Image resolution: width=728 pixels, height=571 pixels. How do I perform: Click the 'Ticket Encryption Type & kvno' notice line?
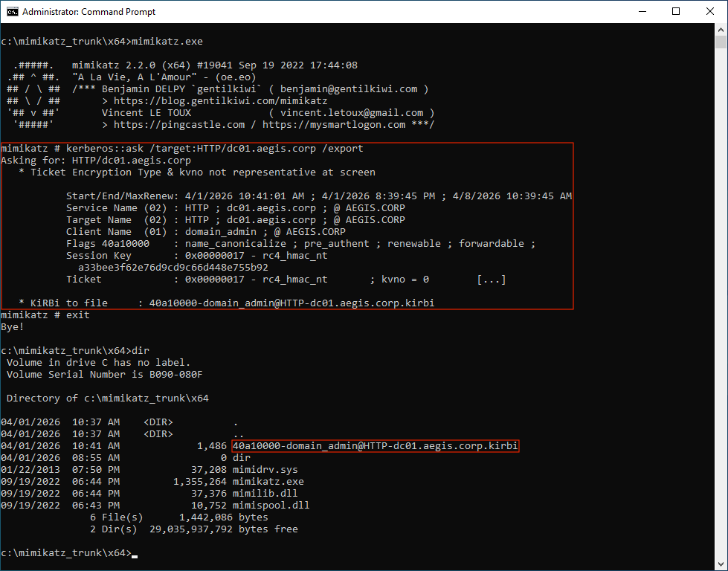pyautogui.click(x=197, y=172)
